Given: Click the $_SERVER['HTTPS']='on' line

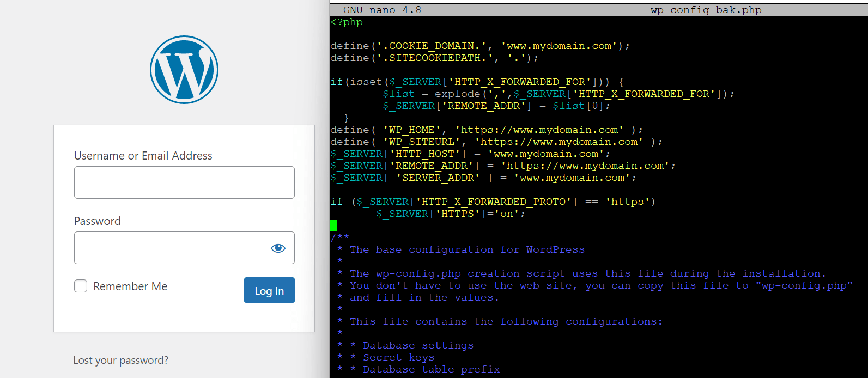Looking at the screenshot, I should tap(451, 214).
